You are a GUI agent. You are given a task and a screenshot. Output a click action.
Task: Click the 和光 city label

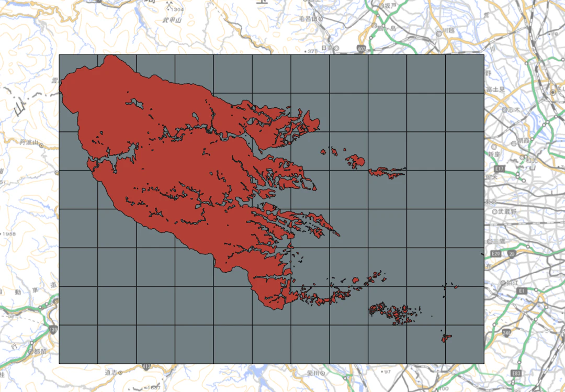point(532,160)
